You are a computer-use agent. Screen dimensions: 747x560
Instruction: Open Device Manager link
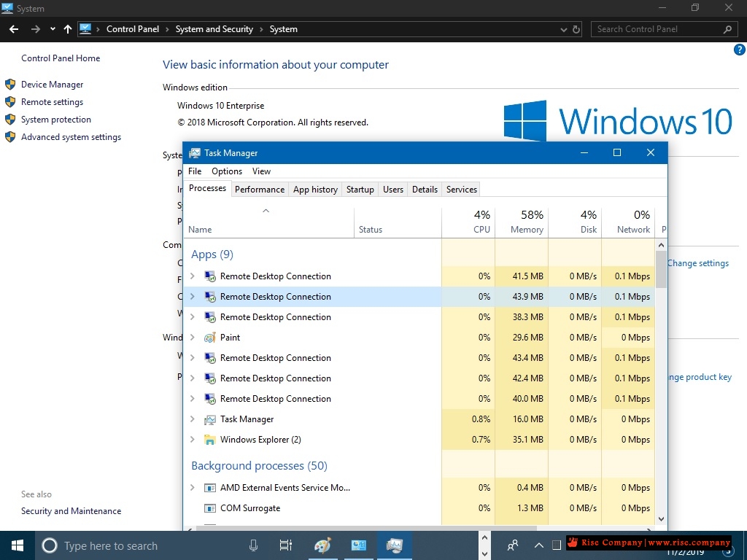coord(53,85)
